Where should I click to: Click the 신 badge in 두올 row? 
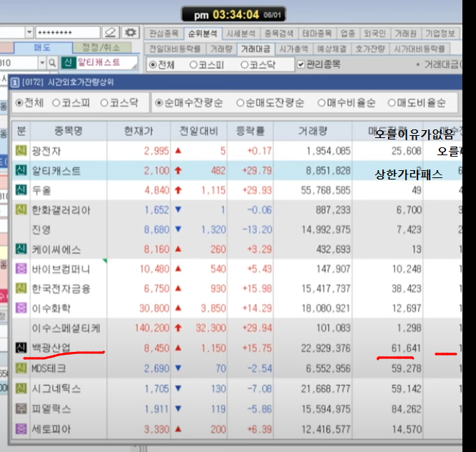pos(21,190)
